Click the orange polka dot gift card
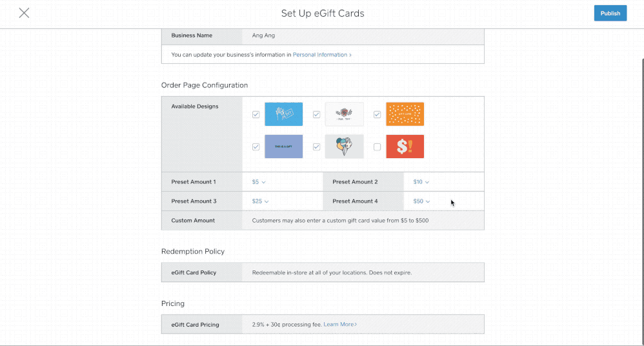Viewport: 644px width, 346px height. [x=405, y=114]
